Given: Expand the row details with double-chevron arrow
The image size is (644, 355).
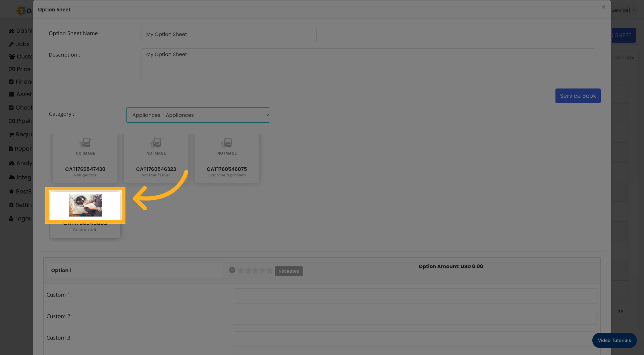Looking at the screenshot, I should point(620,311).
